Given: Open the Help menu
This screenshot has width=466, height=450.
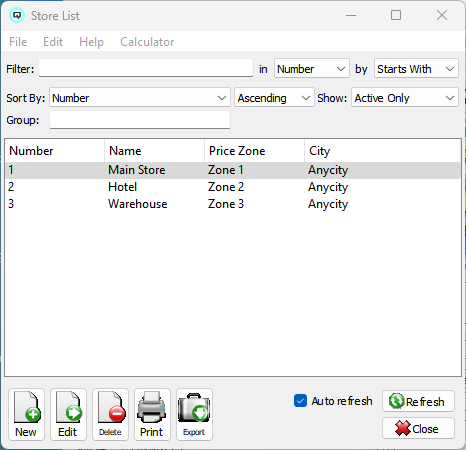Looking at the screenshot, I should (91, 42).
